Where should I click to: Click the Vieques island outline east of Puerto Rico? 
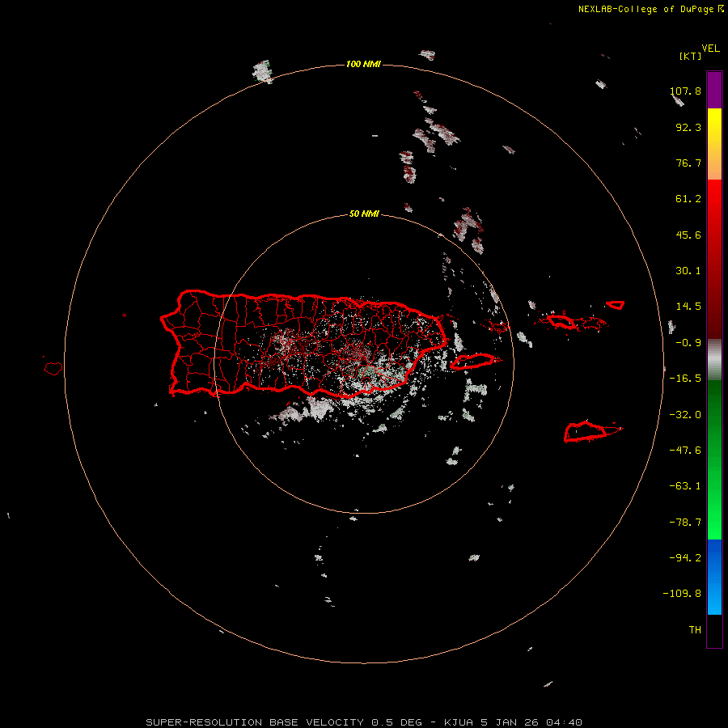475,362
